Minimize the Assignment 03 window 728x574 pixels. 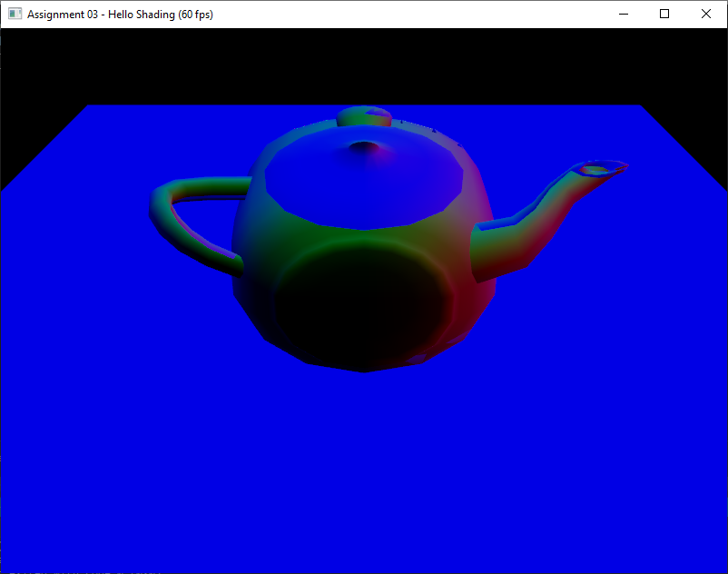pyautogui.click(x=624, y=14)
